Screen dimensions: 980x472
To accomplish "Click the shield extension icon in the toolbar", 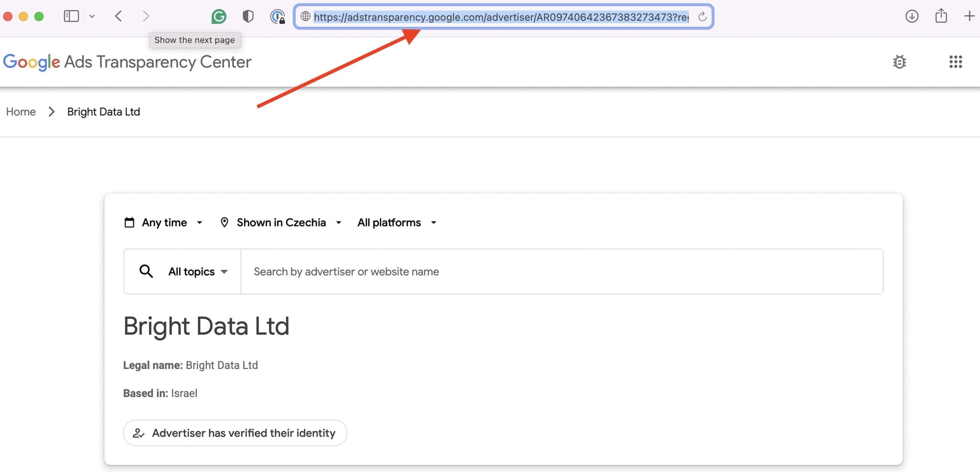I will pos(248,16).
